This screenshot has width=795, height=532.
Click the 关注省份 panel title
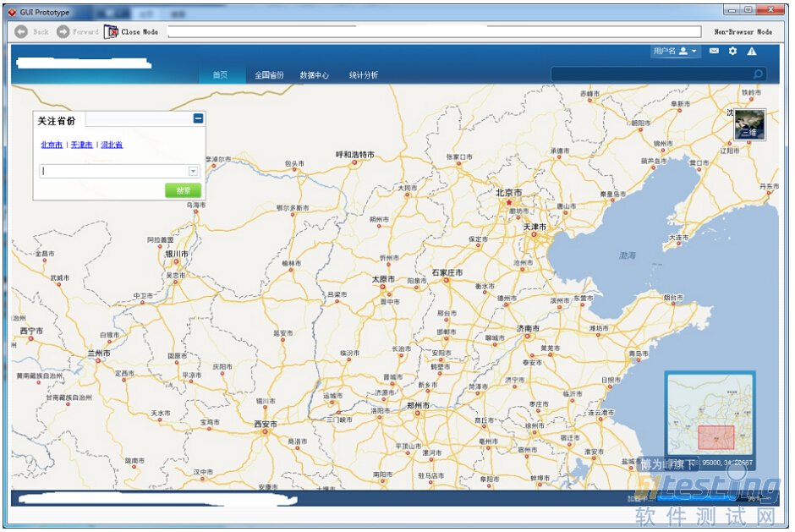click(x=57, y=121)
